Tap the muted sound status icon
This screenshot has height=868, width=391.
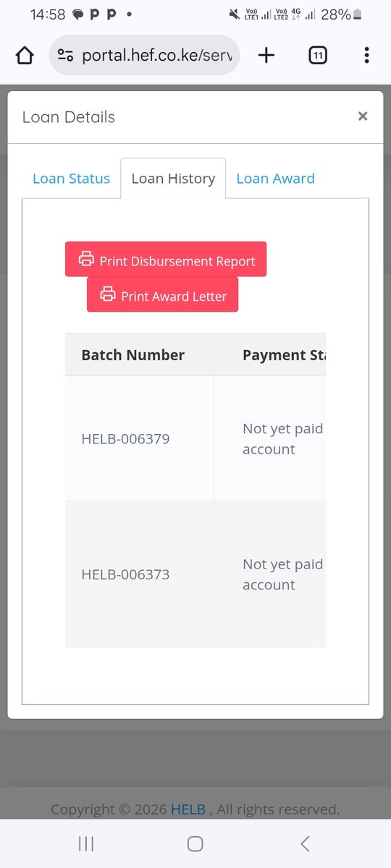pyautogui.click(x=234, y=14)
